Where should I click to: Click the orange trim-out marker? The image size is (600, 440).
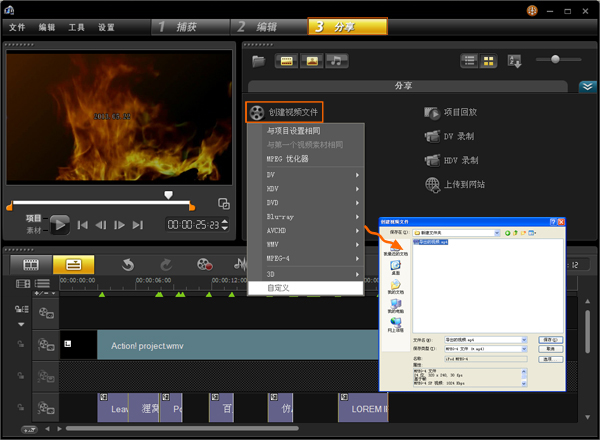coord(192,207)
